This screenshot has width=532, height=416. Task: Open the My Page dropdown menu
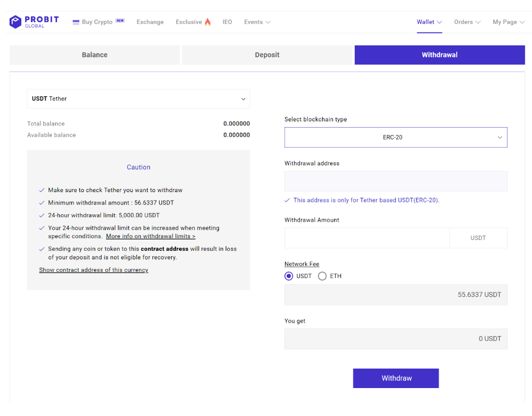(x=509, y=22)
